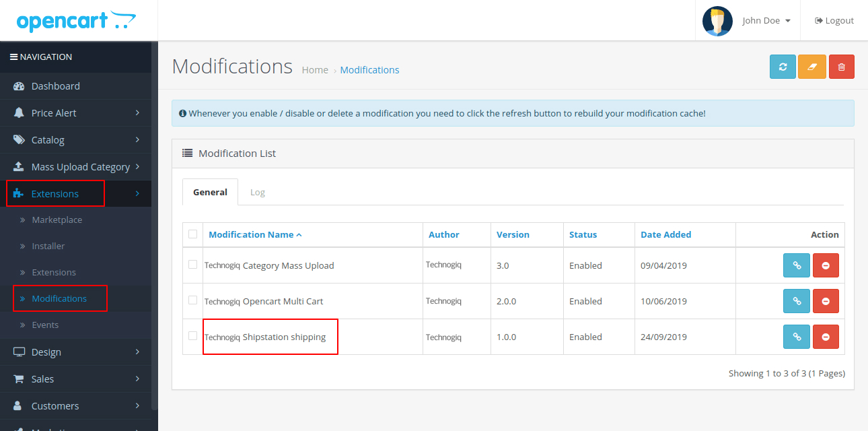Disable the Technogiq Category Mass Upload modification

click(x=826, y=265)
